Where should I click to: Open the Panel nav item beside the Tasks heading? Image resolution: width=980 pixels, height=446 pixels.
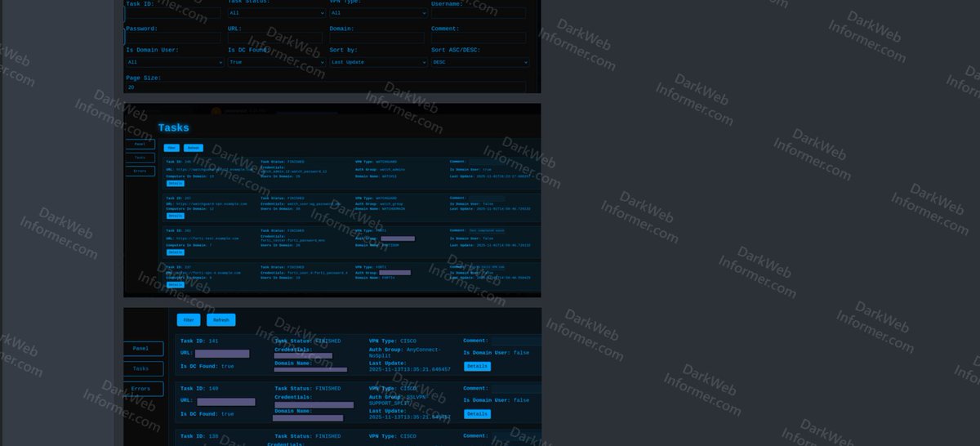coord(140,144)
